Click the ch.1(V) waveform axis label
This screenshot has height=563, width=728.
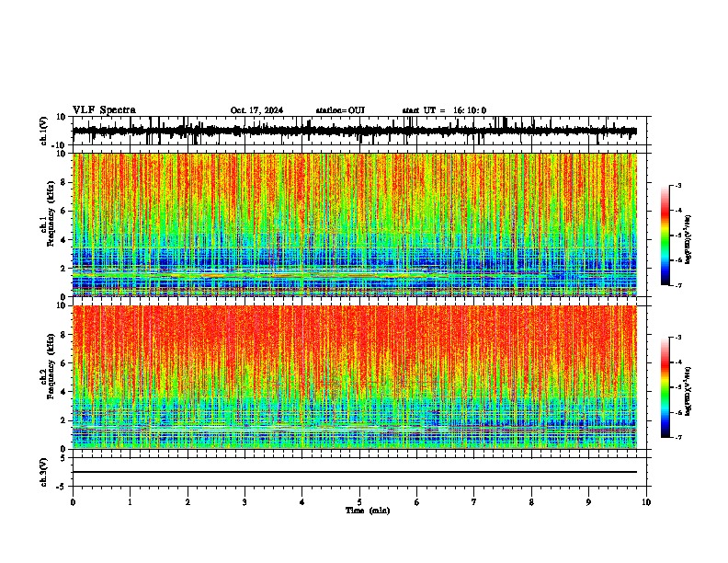tap(44, 131)
